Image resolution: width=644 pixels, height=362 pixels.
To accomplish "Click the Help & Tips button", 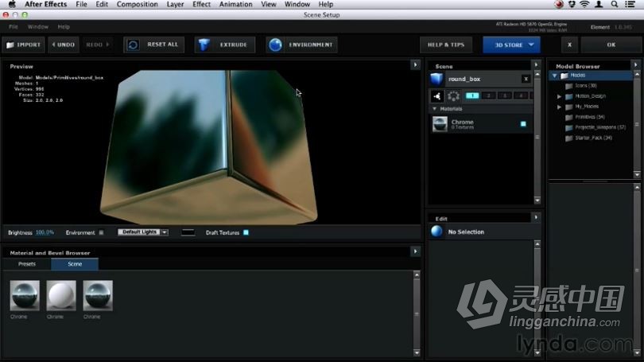I will coord(446,45).
